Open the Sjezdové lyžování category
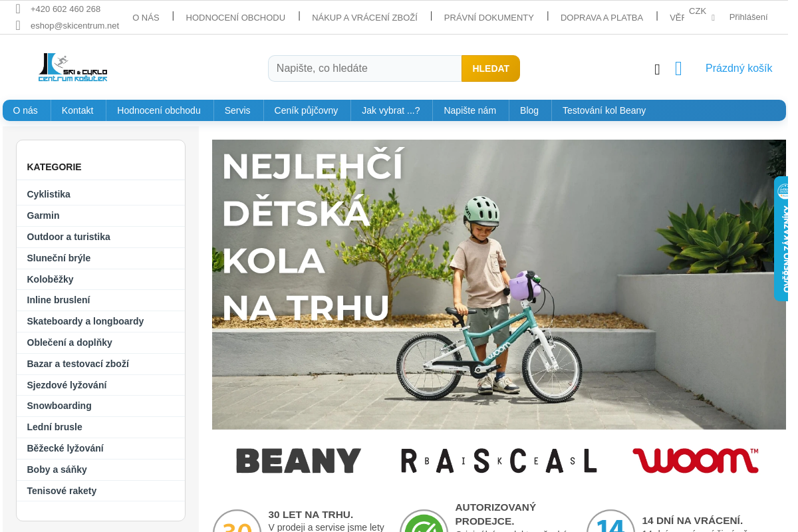Viewport: 798px width, 532px height. coord(100,385)
